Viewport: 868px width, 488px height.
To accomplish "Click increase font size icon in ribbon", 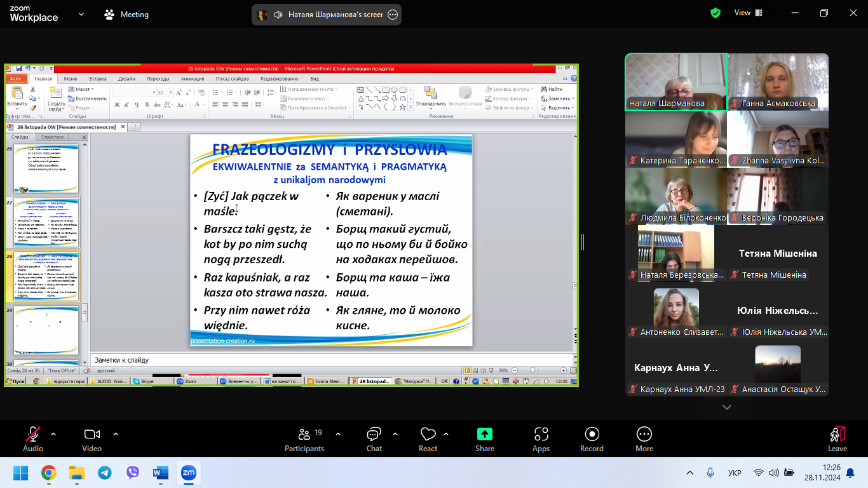I will (178, 92).
